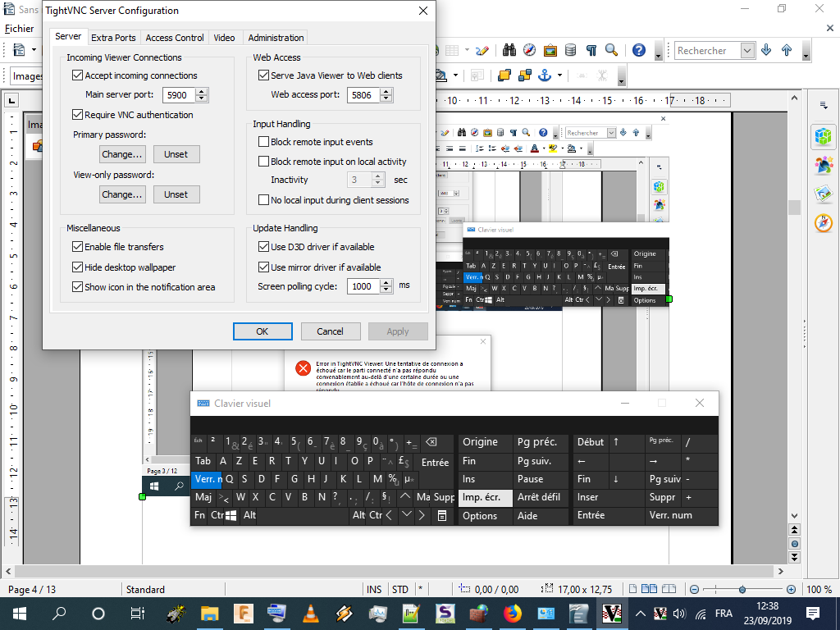Expand the Rechercher search dropdown
Image resolution: width=840 pixels, height=630 pixels.
tap(747, 50)
